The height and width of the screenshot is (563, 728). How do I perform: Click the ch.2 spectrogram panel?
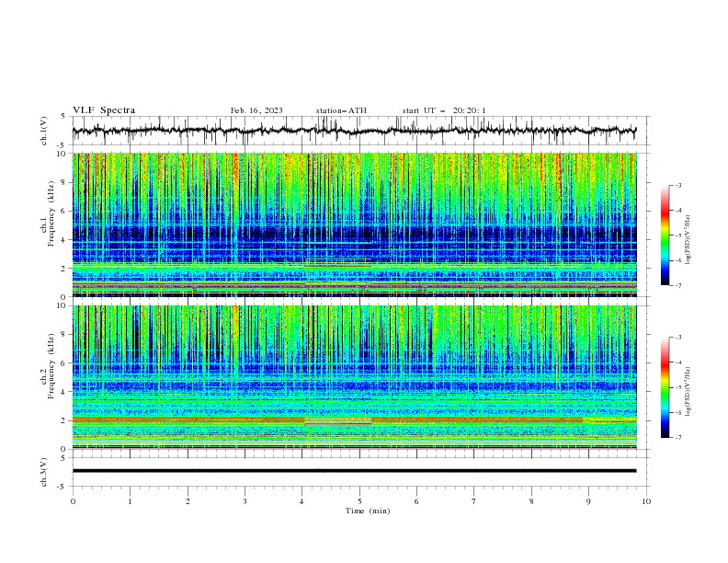tap(355, 377)
